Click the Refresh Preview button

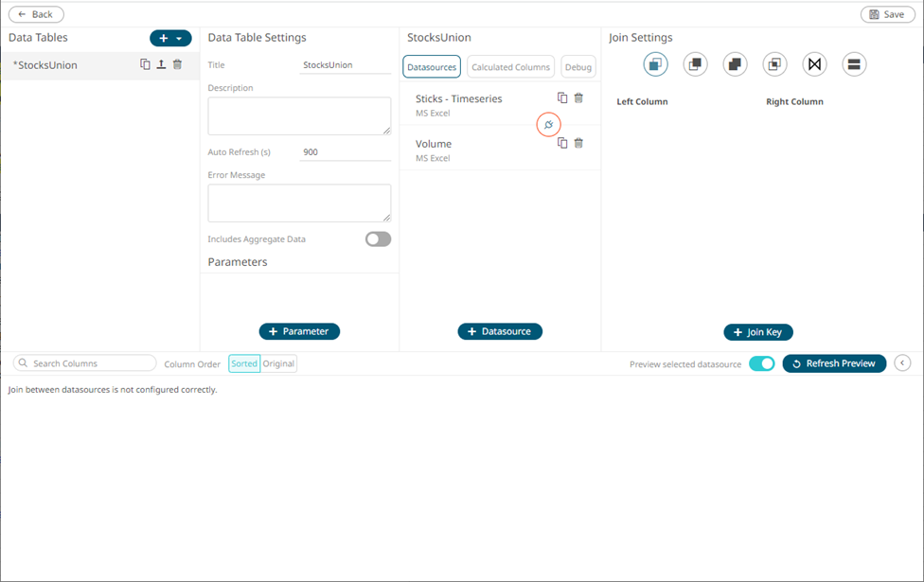[x=834, y=363]
